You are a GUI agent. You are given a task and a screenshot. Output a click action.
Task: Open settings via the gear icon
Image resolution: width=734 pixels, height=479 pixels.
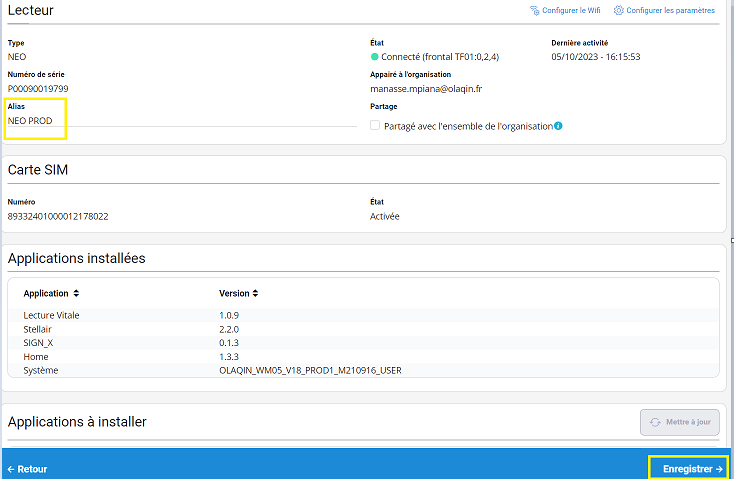619,11
